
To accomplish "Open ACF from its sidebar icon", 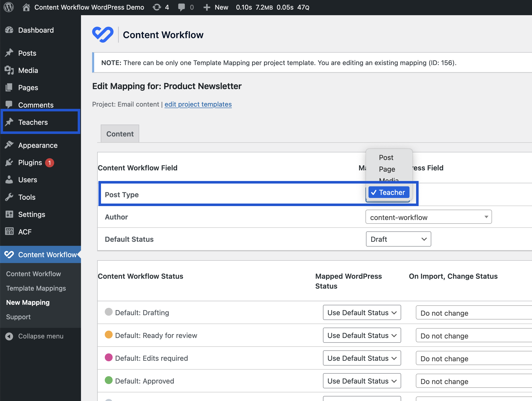I will 9,232.
